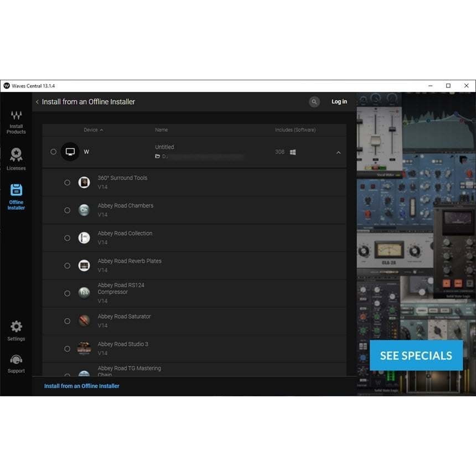This screenshot has height=476, width=476.
Task: Open Settings in the sidebar
Action: tap(16, 330)
